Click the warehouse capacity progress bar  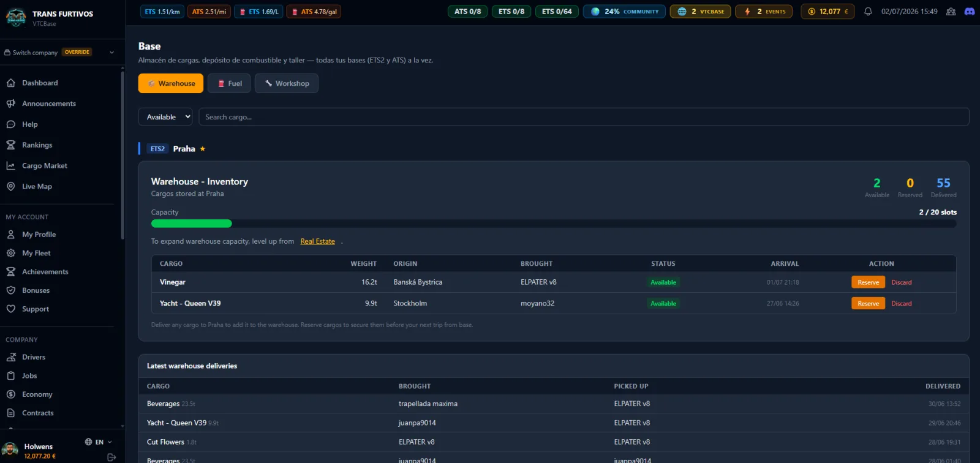(x=554, y=224)
